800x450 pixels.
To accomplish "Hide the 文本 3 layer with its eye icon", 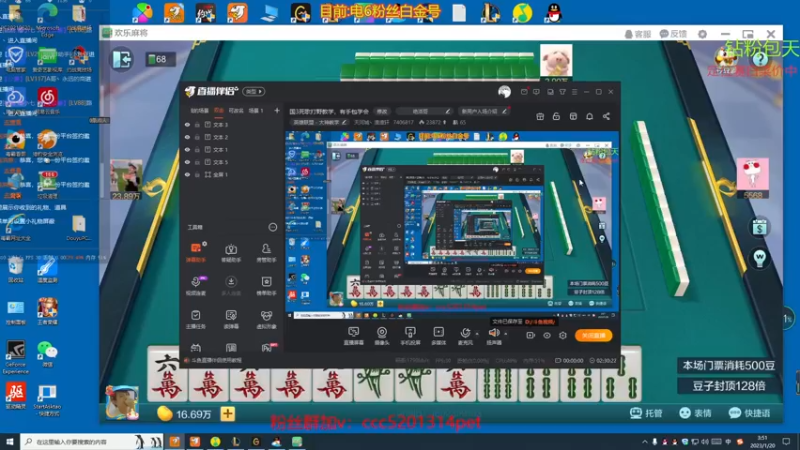I will tap(187, 124).
